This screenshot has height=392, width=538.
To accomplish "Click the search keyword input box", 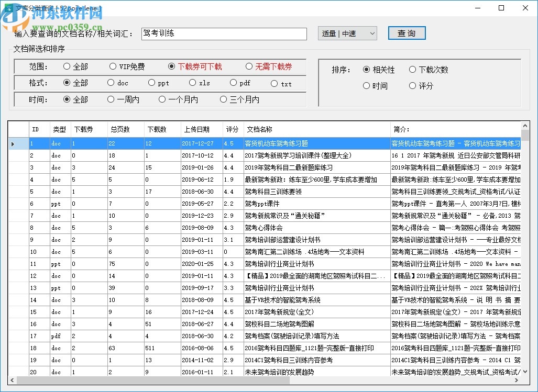I will click(x=224, y=33).
